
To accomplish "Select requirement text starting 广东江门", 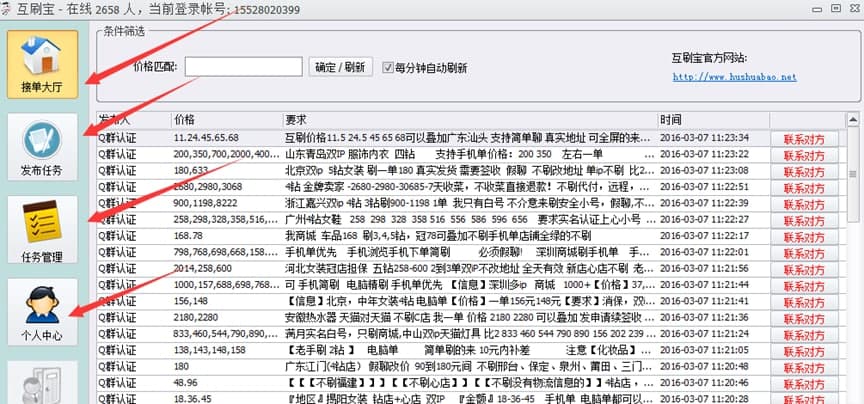I will (469, 367).
